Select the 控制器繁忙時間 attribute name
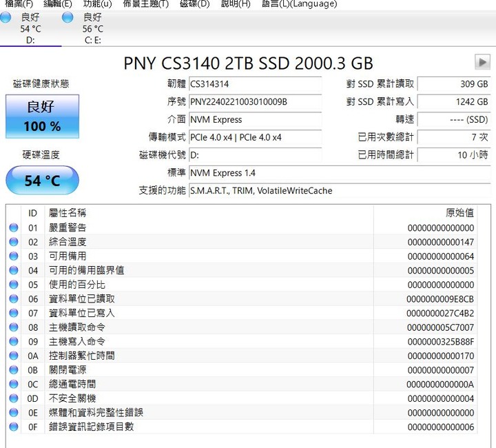Viewport: 496px width, 448px height. (x=81, y=356)
